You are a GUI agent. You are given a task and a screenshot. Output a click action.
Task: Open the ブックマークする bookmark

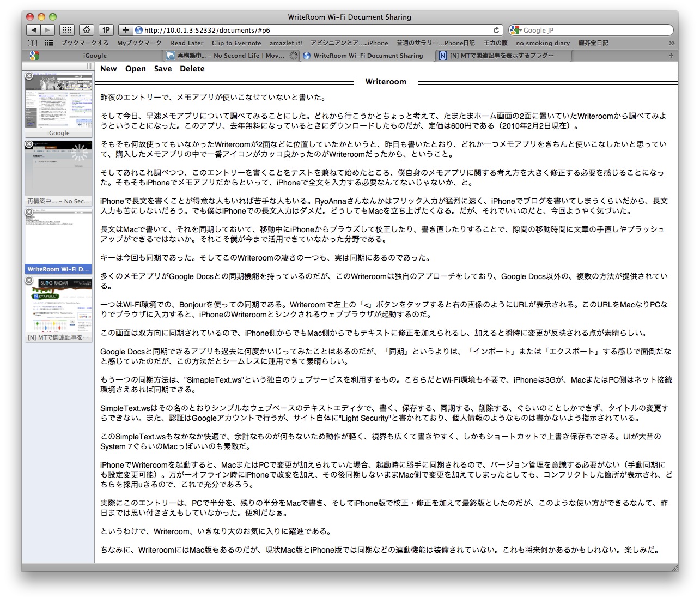point(84,43)
